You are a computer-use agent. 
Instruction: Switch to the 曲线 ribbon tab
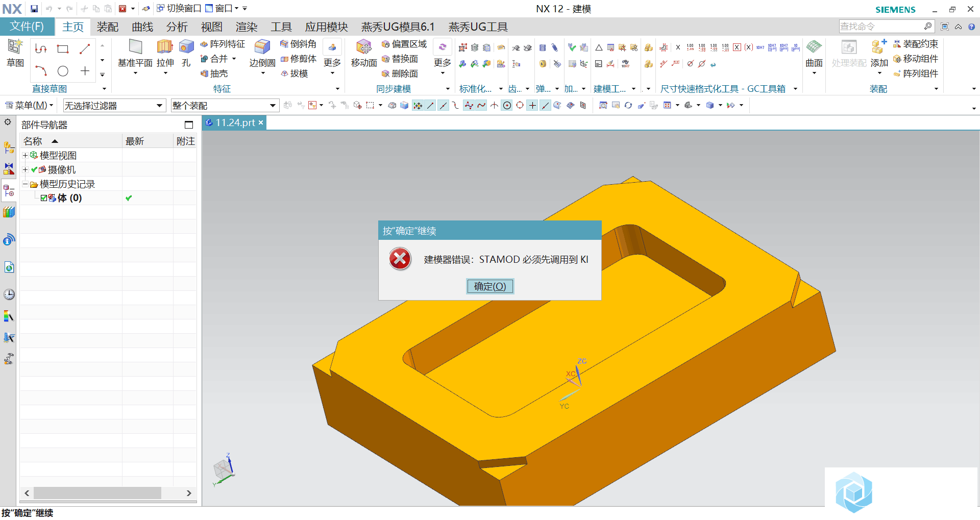(142, 27)
